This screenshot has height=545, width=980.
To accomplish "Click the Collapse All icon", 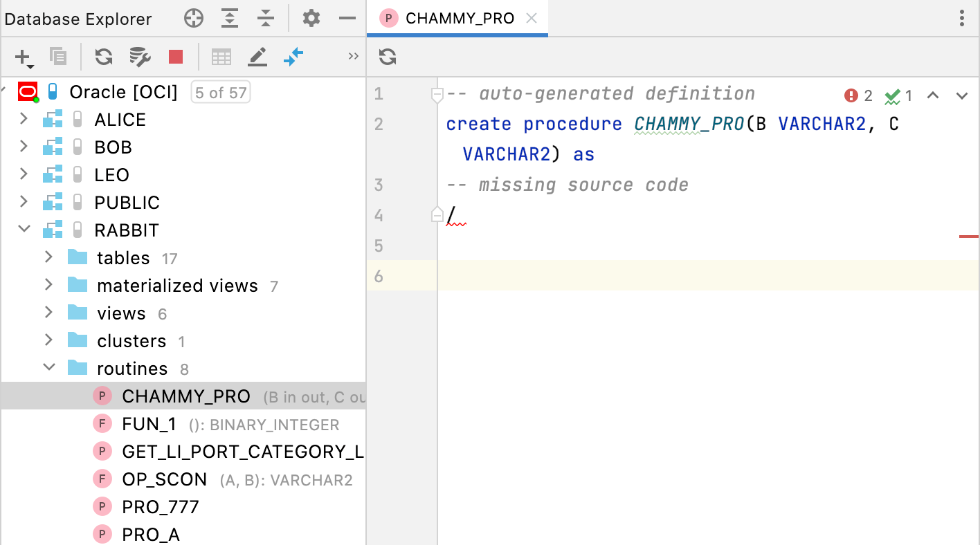I will (x=266, y=19).
